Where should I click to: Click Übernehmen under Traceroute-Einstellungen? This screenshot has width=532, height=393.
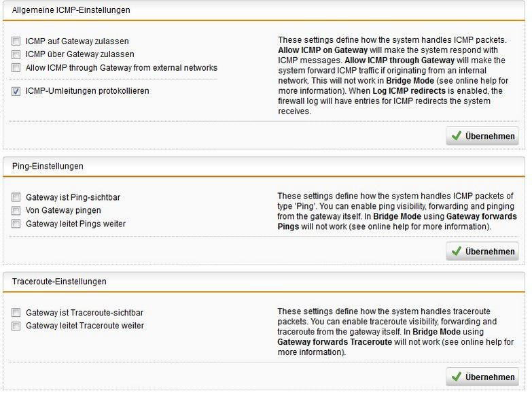tap(482, 377)
